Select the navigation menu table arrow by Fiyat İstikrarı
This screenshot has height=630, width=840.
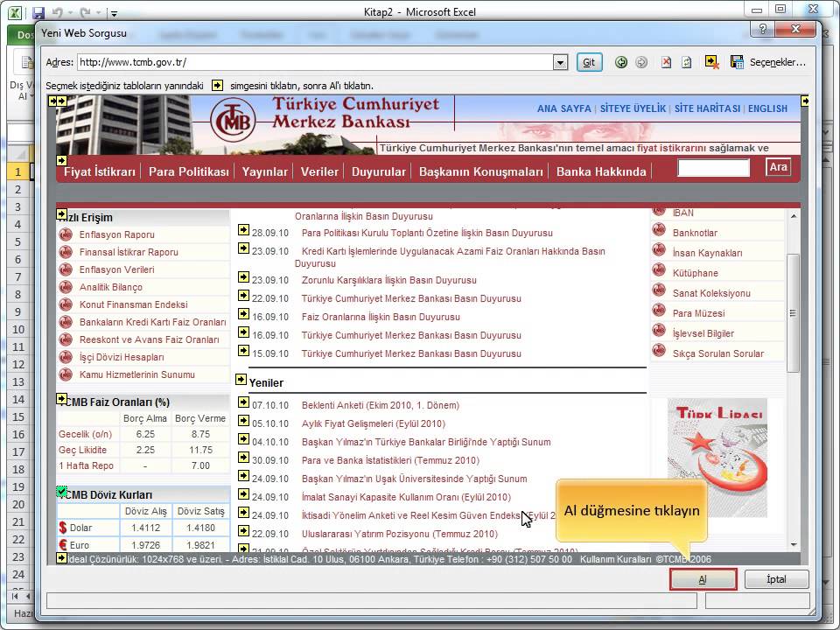61,159
